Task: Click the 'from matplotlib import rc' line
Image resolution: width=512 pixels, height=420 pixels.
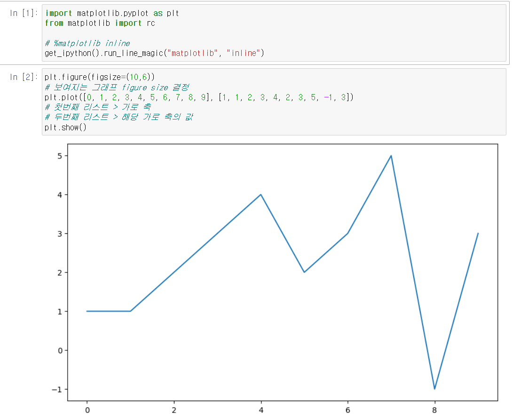Action: pyautogui.click(x=100, y=23)
